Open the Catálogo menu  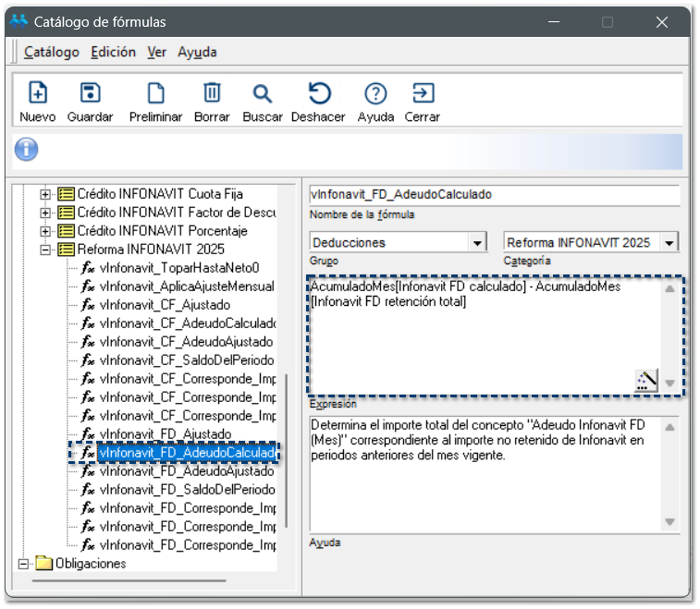(51, 52)
